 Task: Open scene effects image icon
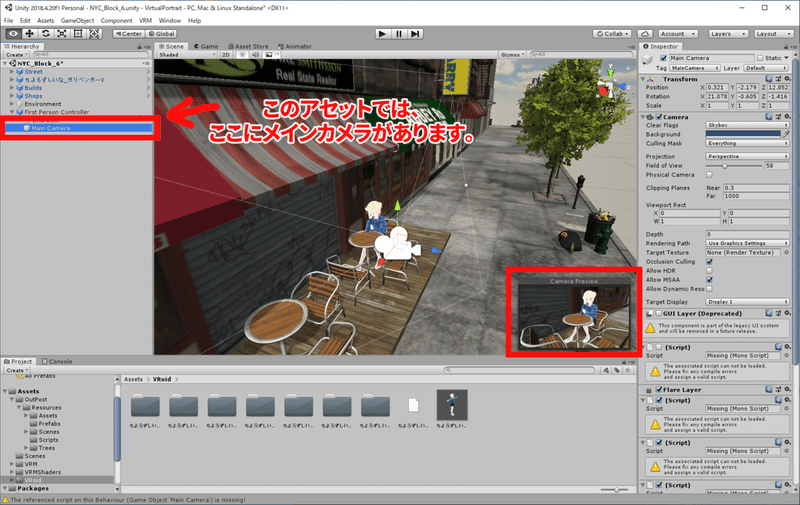point(269,55)
